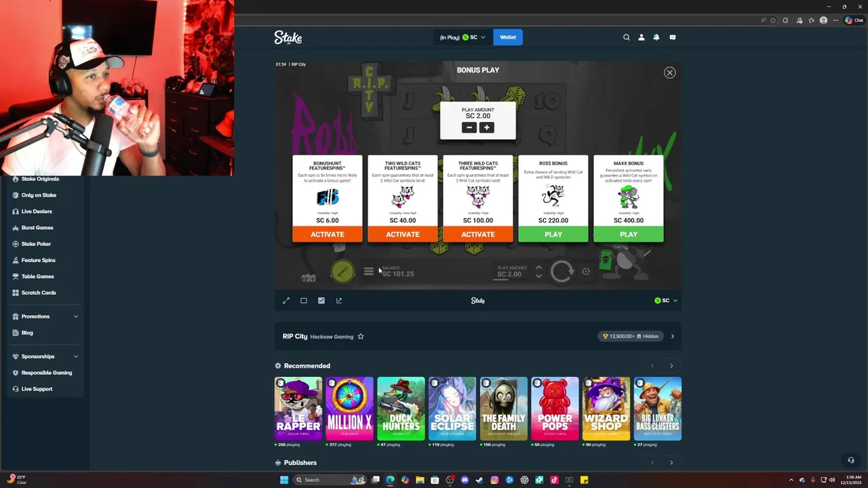Switch to theatre mode icon
The image size is (868, 488).
click(304, 300)
